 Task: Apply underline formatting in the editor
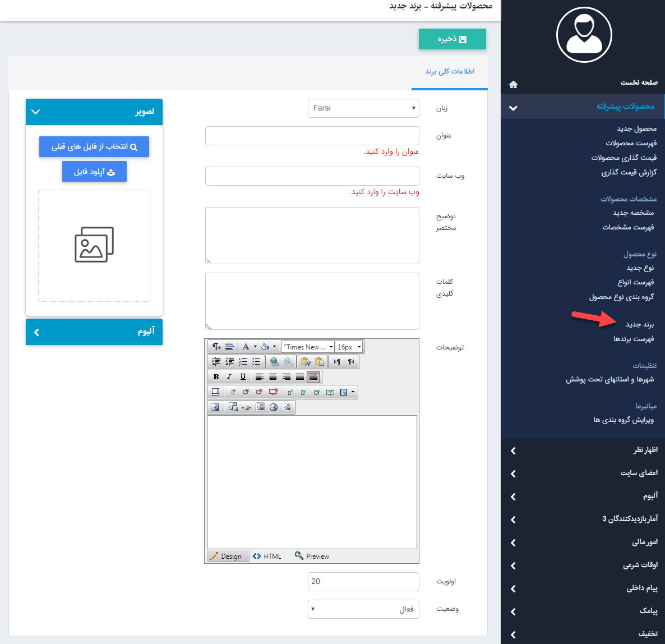pyautogui.click(x=243, y=377)
